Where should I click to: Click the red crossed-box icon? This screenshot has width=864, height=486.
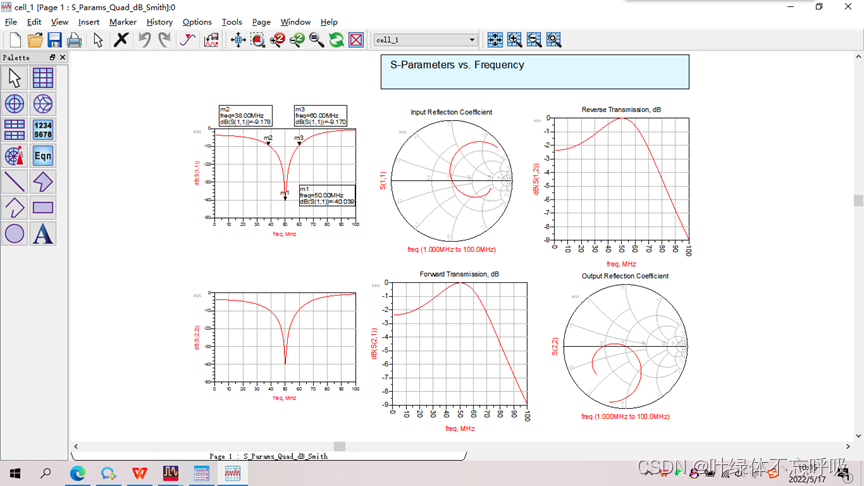point(356,40)
